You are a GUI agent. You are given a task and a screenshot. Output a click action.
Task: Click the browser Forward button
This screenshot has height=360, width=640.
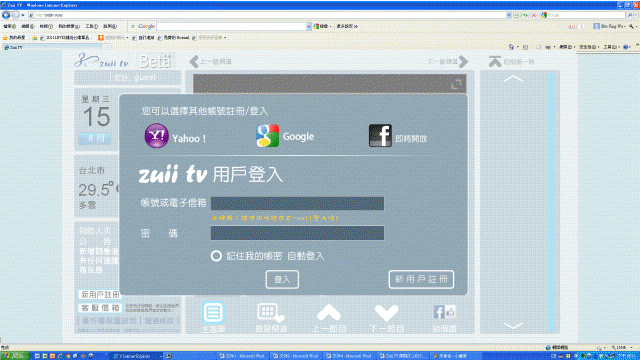tap(16, 15)
